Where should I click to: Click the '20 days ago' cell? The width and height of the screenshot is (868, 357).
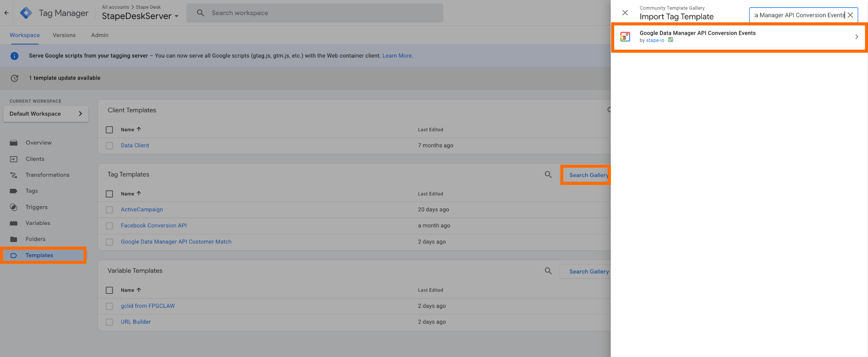433,210
